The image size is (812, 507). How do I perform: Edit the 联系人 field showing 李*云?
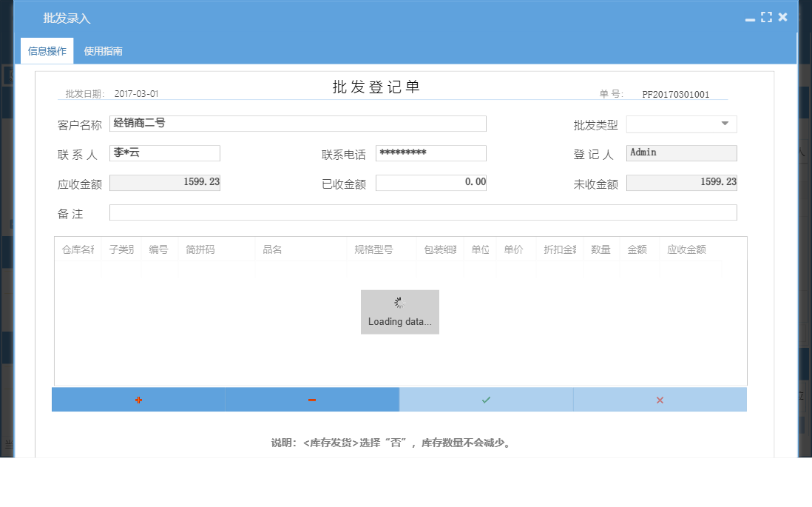point(164,152)
